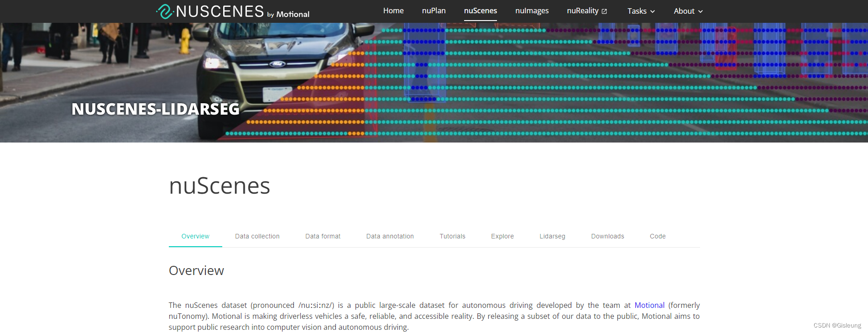868x333 pixels.
Task: Open the nuImages nav item
Action: click(532, 11)
